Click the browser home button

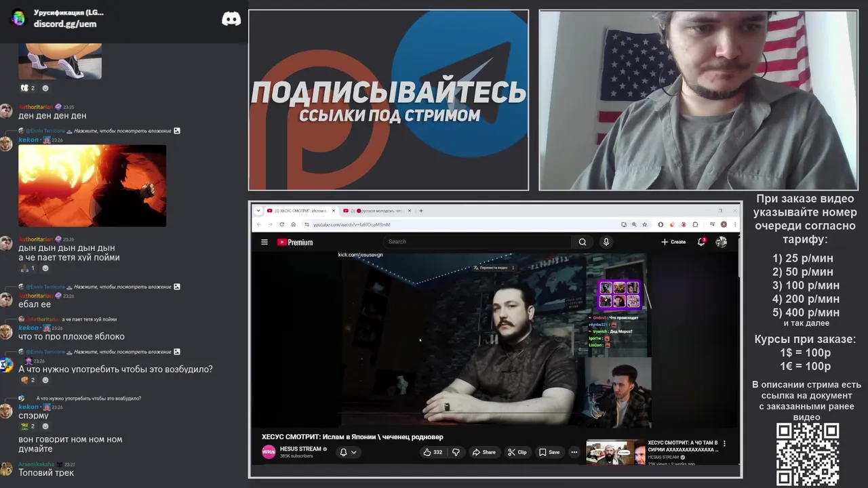click(x=294, y=224)
